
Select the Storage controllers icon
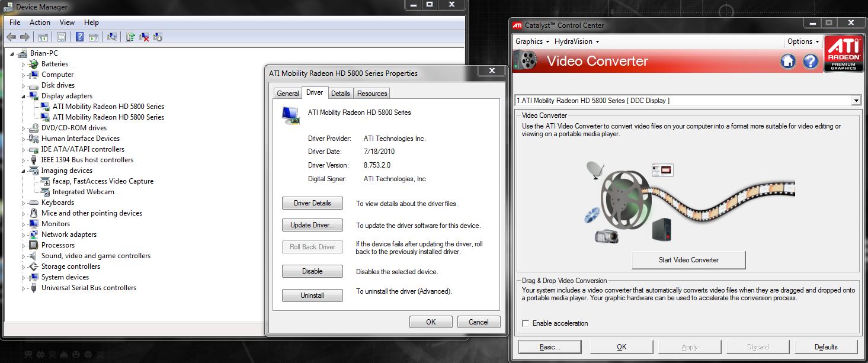coord(34,266)
